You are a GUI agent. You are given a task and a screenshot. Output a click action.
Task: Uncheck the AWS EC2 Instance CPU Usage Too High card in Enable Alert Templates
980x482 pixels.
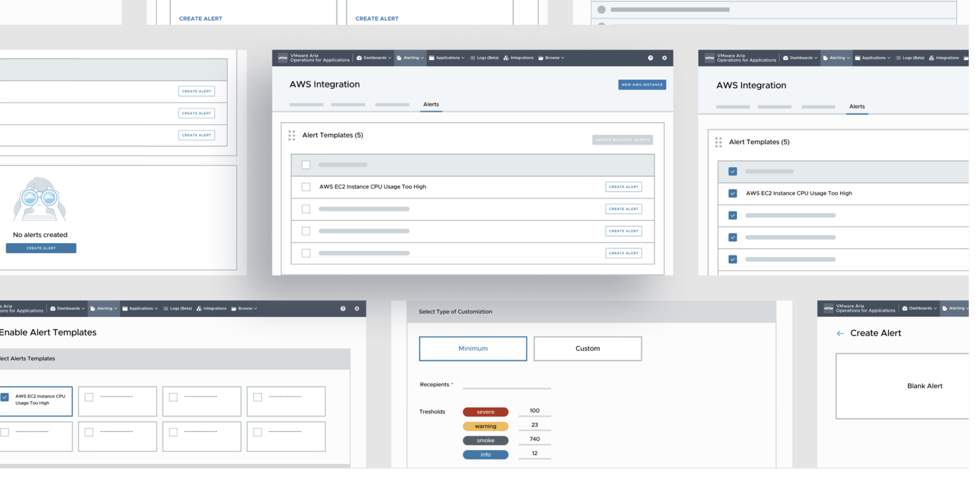pyautogui.click(x=5, y=397)
